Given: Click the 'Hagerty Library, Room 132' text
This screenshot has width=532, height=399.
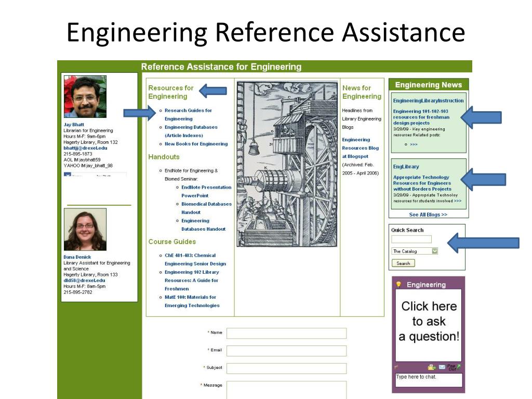Looking at the screenshot, I should (90, 142).
